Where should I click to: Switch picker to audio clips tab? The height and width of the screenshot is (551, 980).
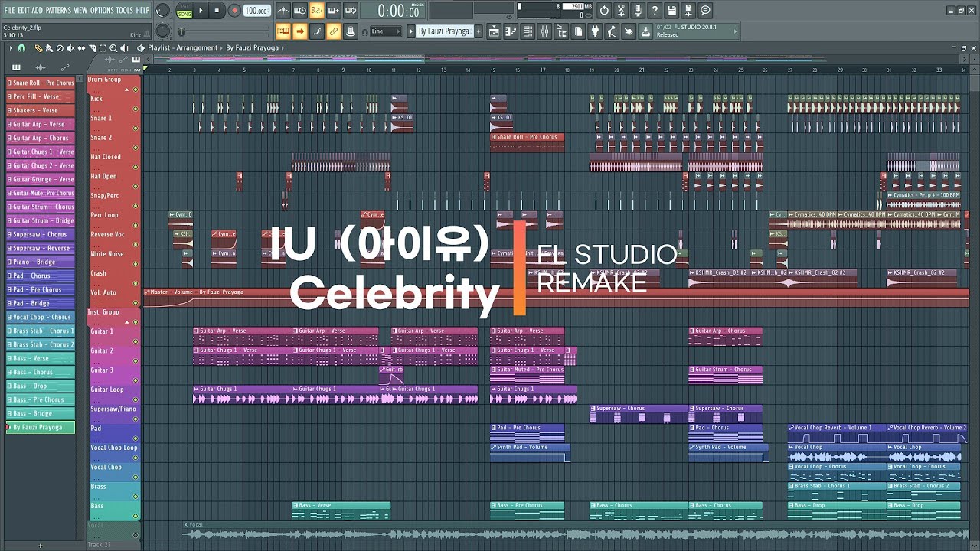coord(41,68)
